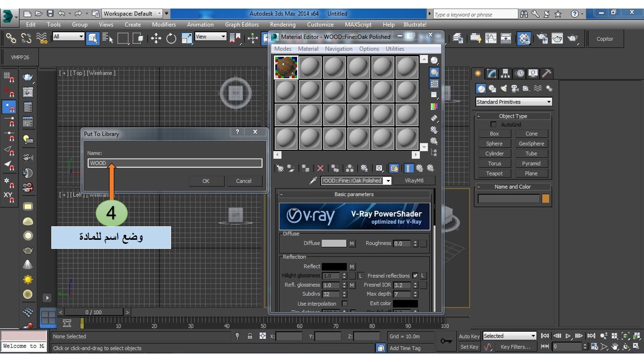The width and height of the screenshot is (644, 362).
Task: Click the Diffuse map M button
Action: 352,243
